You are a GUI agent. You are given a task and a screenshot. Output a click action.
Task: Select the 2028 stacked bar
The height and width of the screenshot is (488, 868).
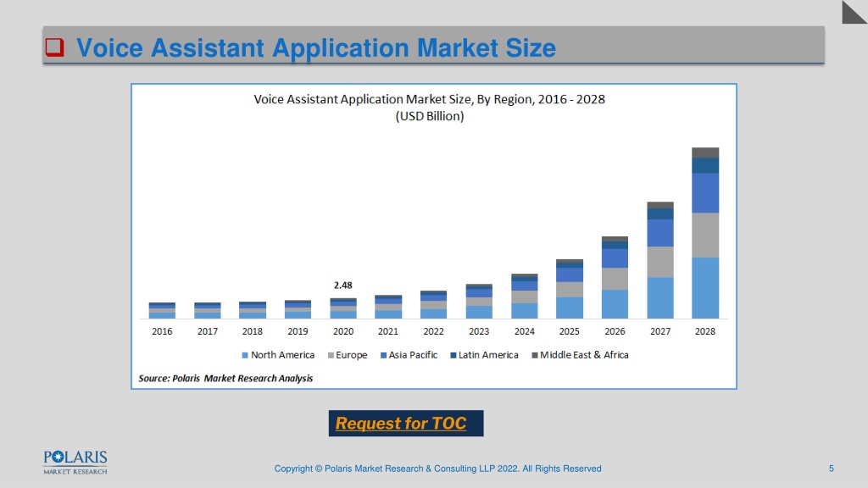pyautogui.click(x=705, y=233)
